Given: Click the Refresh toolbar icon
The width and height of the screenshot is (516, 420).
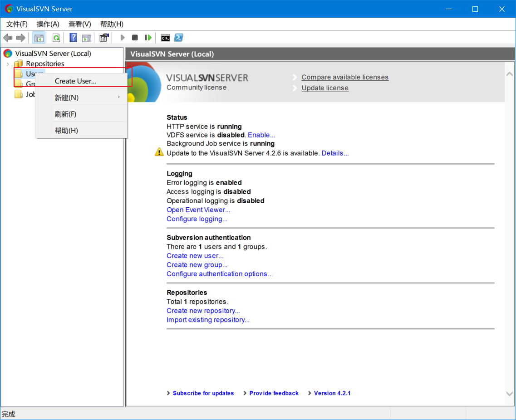Looking at the screenshot, I should [56, 38].
